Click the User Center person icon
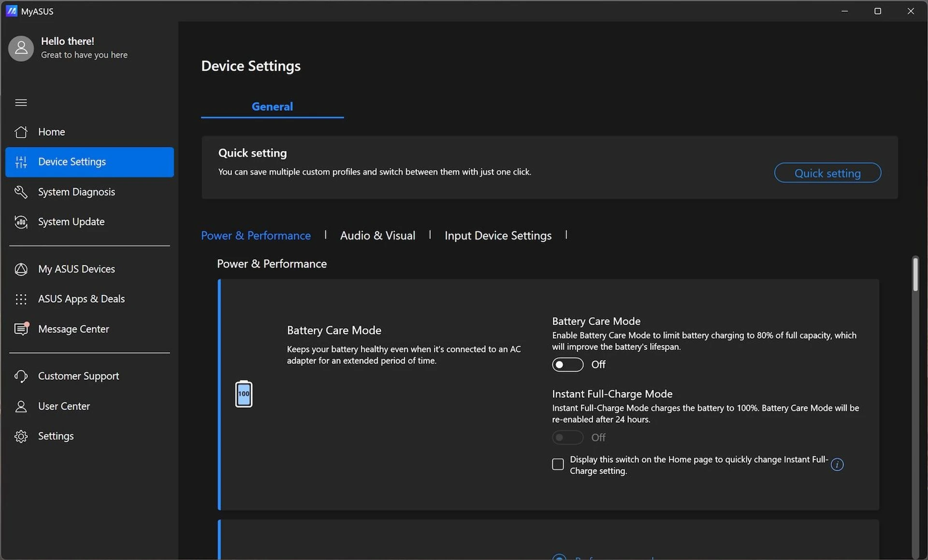Image resolution: width=928 pixels, height=560 pixels. [x=21, y=406]
